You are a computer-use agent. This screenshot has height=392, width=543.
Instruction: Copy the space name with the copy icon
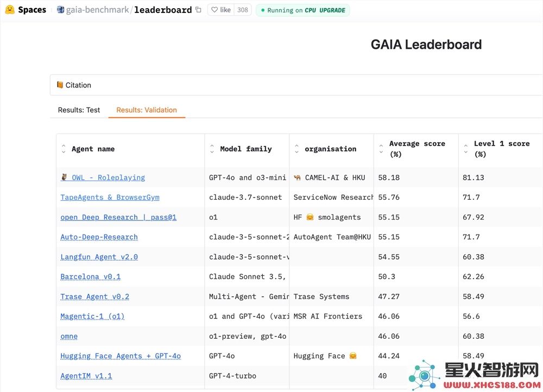[x=198, y=10]
